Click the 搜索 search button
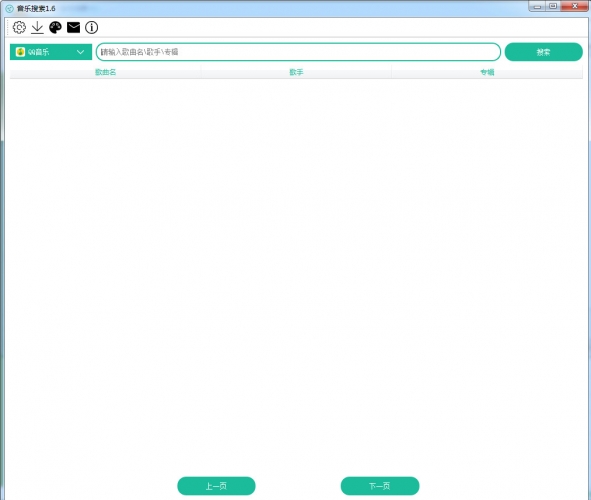The height and width of the screenshot is (500, 591). pos(544,52)
